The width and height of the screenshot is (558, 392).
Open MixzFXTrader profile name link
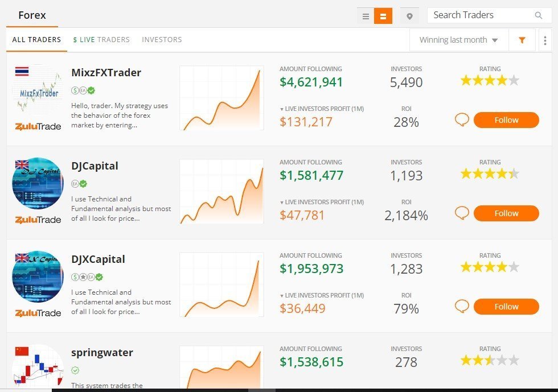pyautogui.click(x=106, y=73)
